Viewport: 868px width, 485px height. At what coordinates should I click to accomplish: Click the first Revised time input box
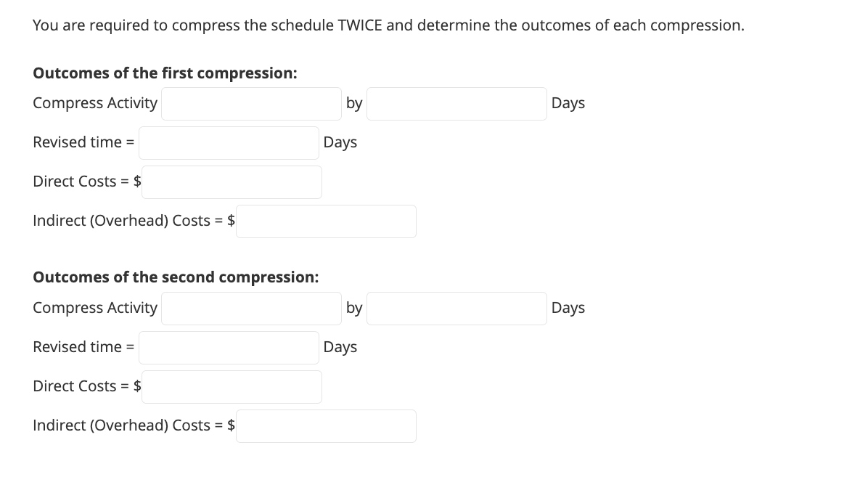(x=228, y=142)
